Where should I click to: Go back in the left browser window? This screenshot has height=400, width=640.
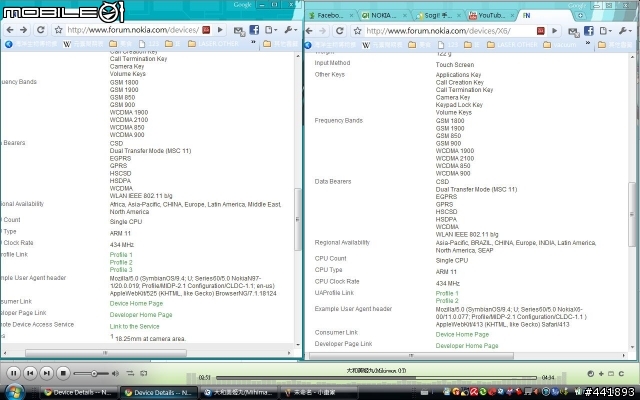(10, 30)
